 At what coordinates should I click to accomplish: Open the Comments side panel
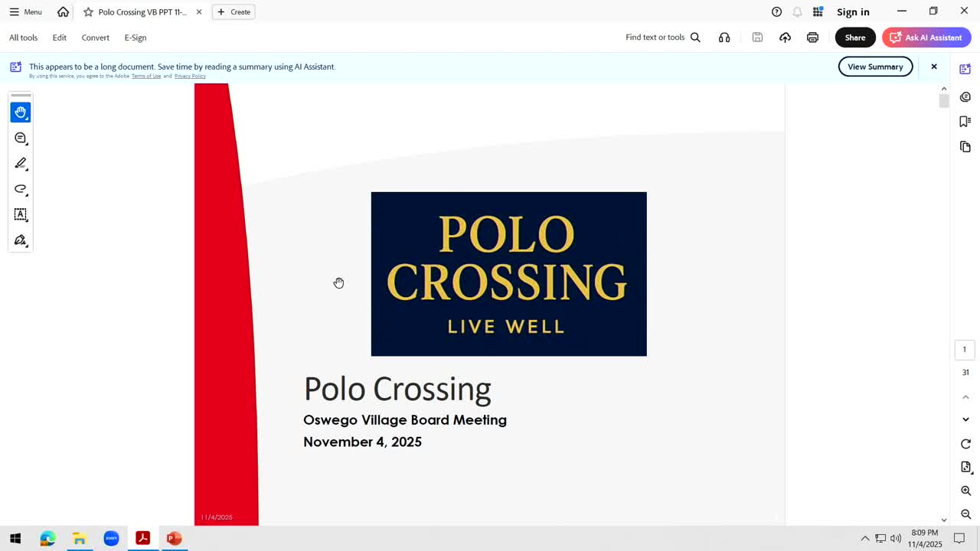[x=965, y=97]
